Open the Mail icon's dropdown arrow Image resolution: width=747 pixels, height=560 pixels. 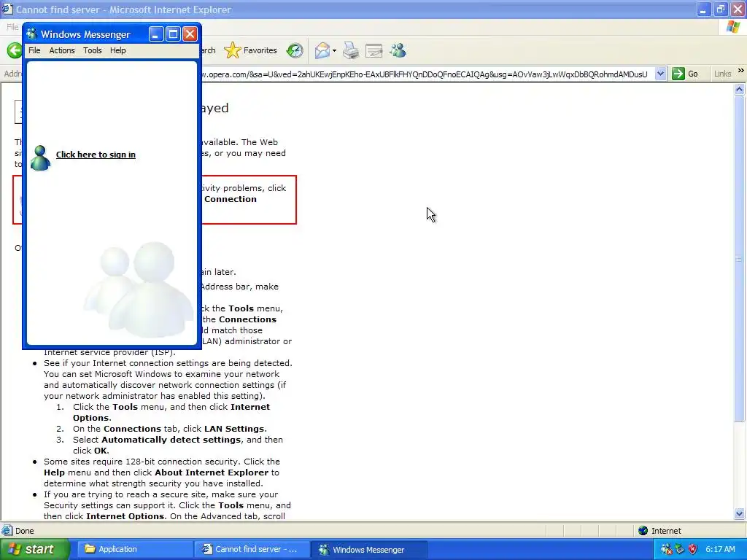(334, 50)
